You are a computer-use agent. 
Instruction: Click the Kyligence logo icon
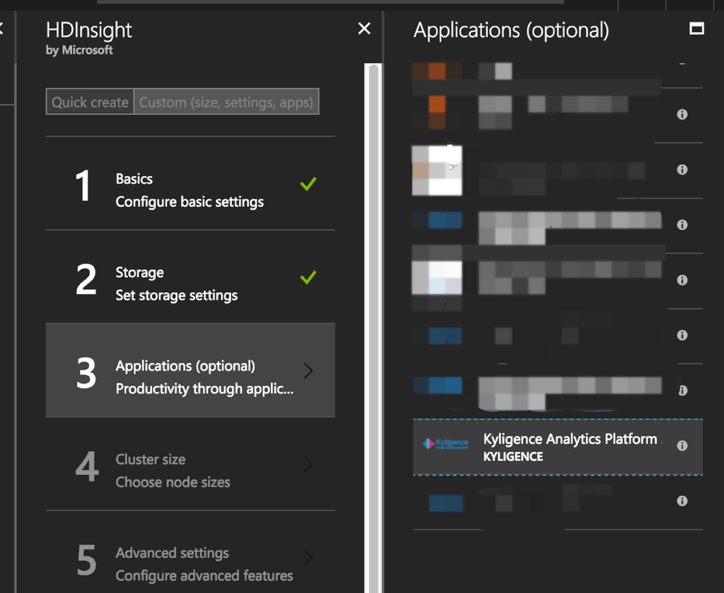(x=445, y=446)
